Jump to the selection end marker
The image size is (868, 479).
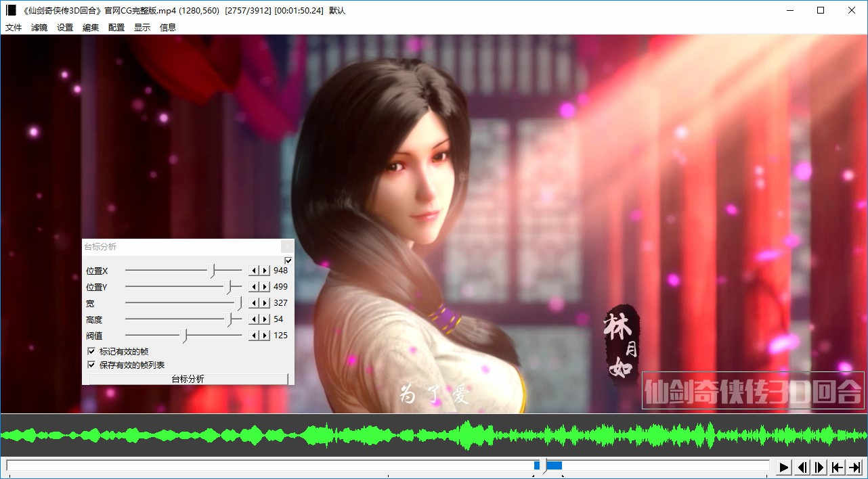(x=855, y=467)
